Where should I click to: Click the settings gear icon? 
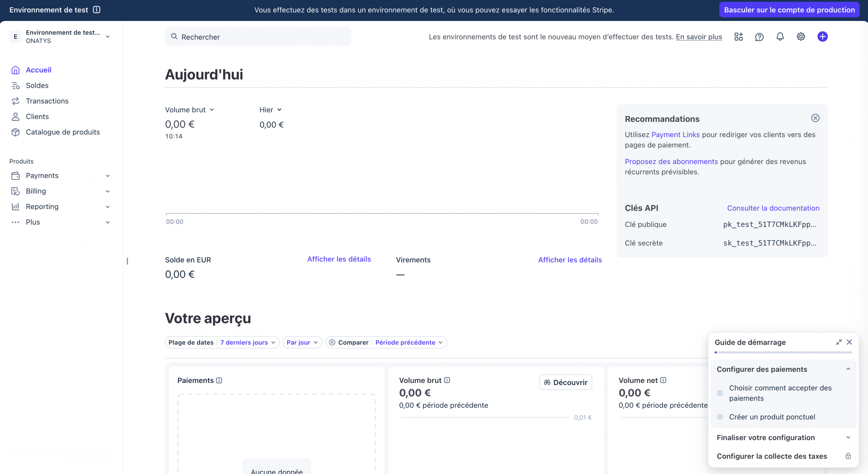tap(801, 37)
